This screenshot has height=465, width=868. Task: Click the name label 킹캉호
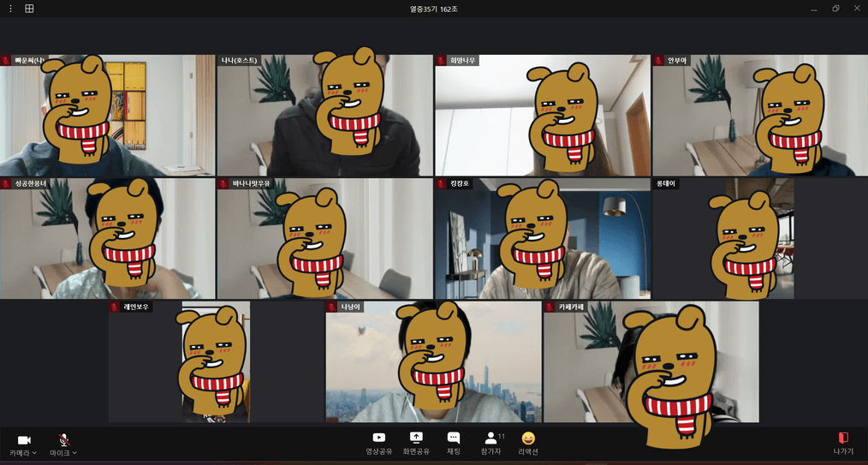458,184
